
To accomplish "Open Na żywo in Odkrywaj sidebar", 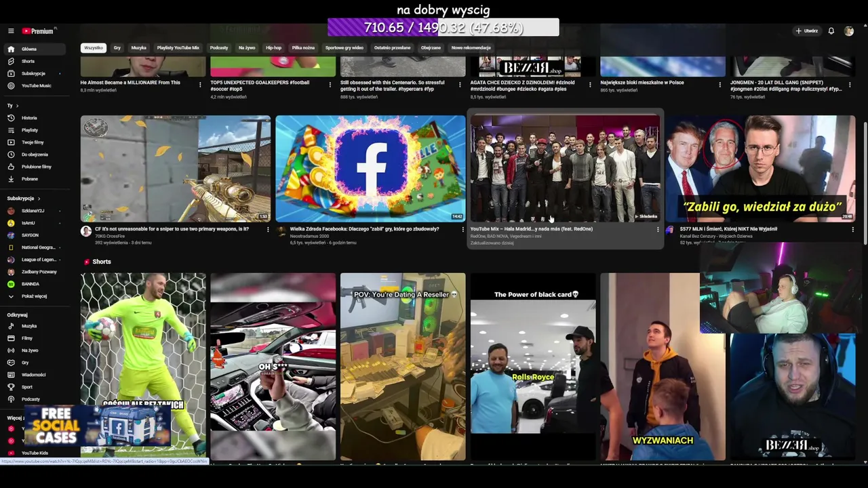I will 34,350.
